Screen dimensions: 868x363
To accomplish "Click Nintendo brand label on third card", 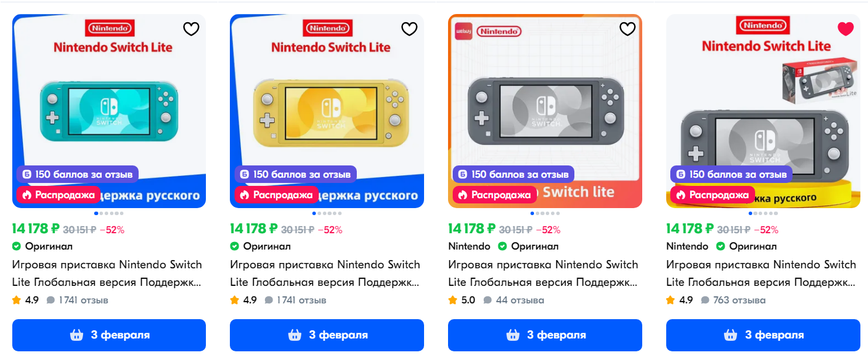I will coord(469,246).
